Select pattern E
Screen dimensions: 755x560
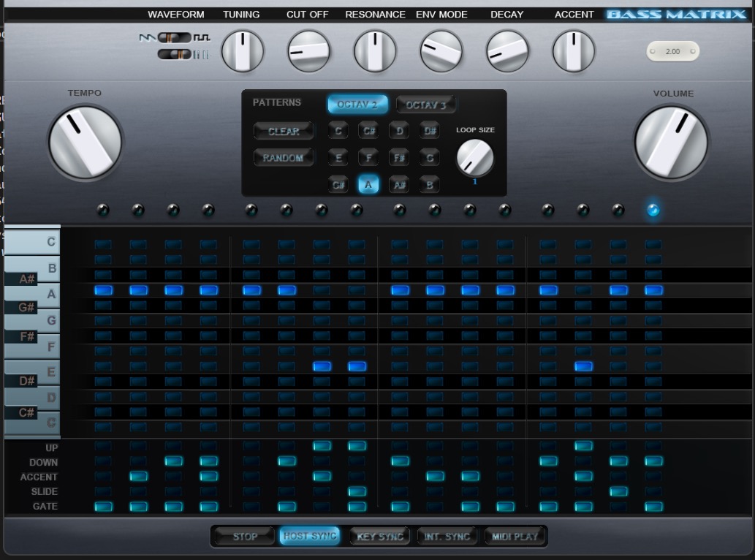(338, 157)
